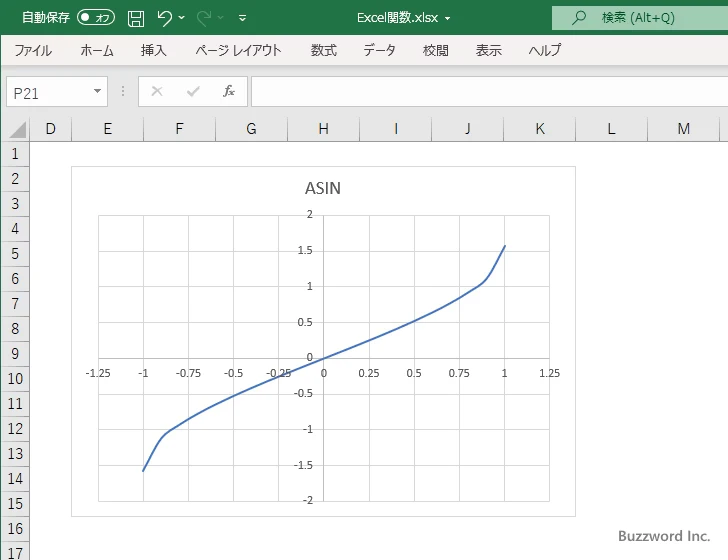This screenshot has height=560, width=728.
Task: Select column D header
Action: click(51, 129)
